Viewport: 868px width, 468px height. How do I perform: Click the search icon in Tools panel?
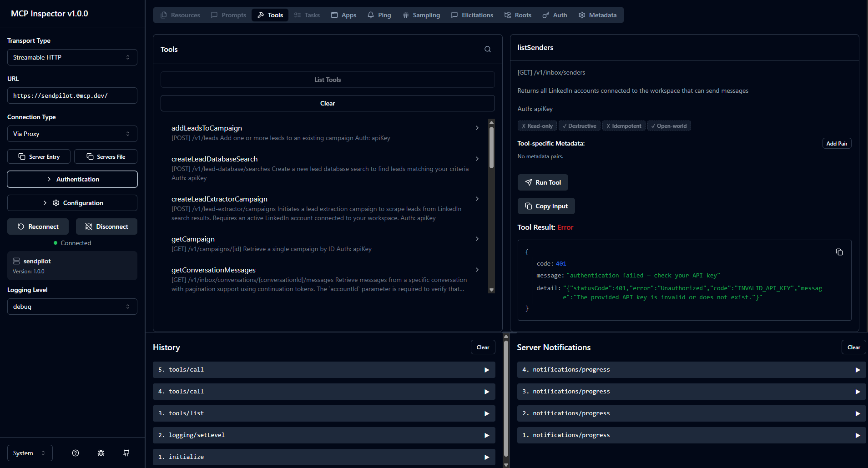point(487,49)
